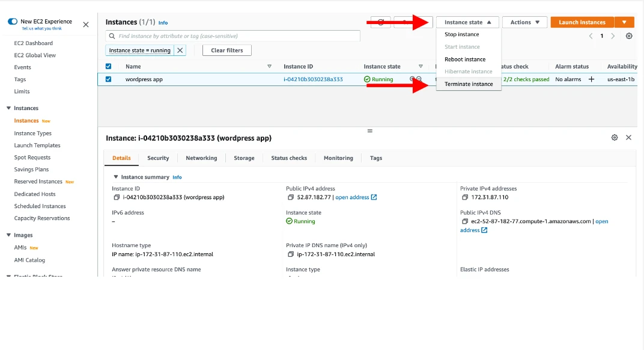Open the Actions dropdown
Screen dimensions: 644x350
tap(524, 22)
